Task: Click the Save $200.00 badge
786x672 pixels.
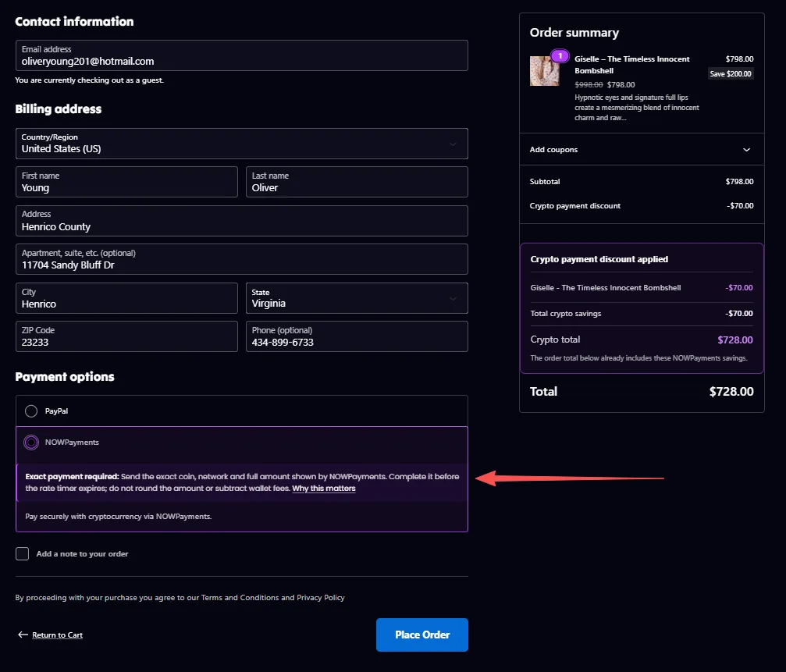Action: tap(731, 73)
